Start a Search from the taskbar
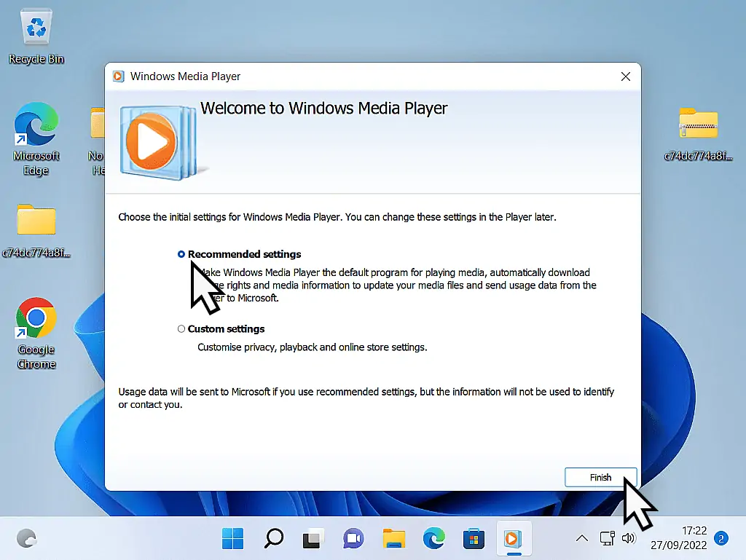This screenshot has width=746, height=560. click(273, 538)
